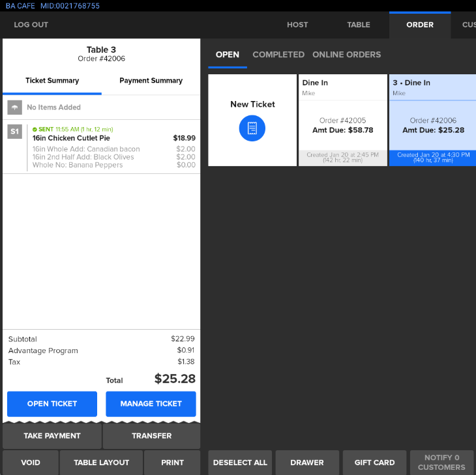Image resolution: width=476 pixels, height=475 pixels.
Task: Void the current ticket
Action: pyautogui.click(x=31, y=463)
